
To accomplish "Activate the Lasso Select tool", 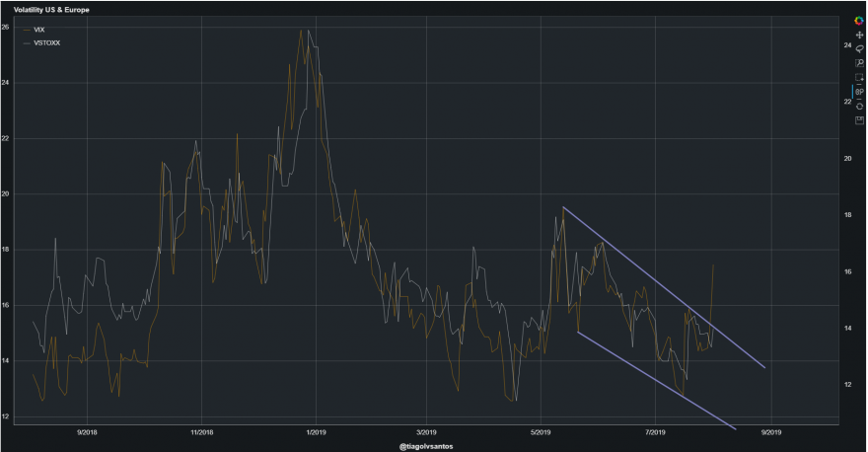I will click(859, 49).
